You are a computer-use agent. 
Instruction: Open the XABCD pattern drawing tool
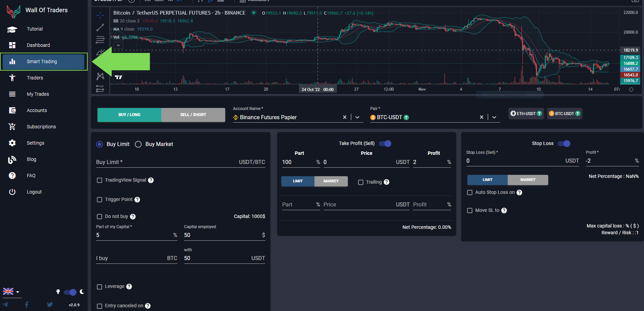pos(100,76)
